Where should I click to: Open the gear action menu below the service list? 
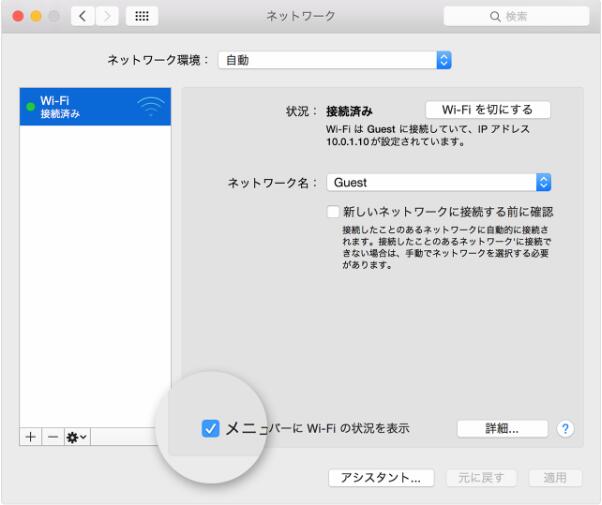point(77,437)
